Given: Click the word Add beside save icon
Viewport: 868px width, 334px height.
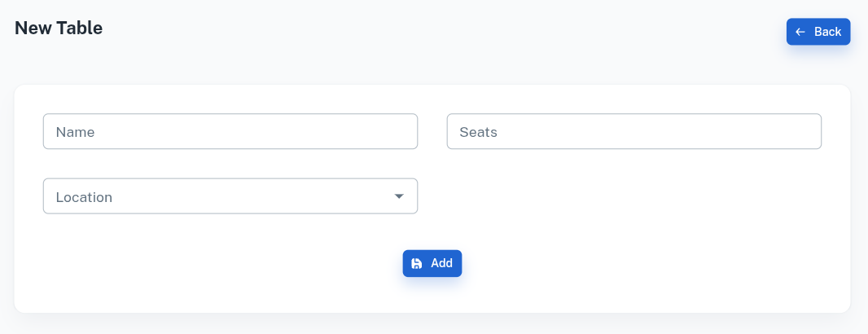Looking at the screenshot, I should (441, 263).
